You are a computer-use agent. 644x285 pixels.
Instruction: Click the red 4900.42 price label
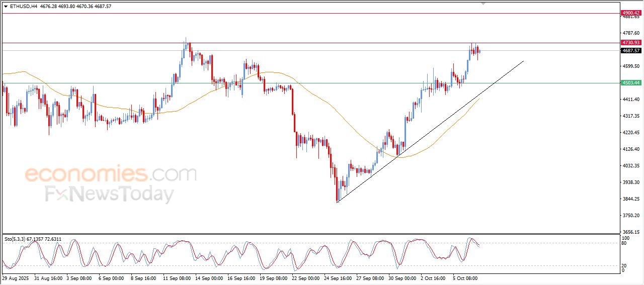[630, 13]
